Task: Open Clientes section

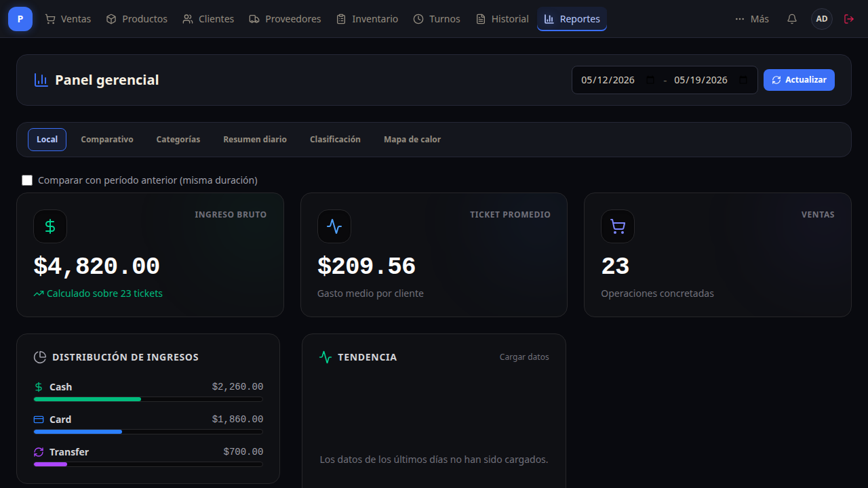Action: pos(208,19)
